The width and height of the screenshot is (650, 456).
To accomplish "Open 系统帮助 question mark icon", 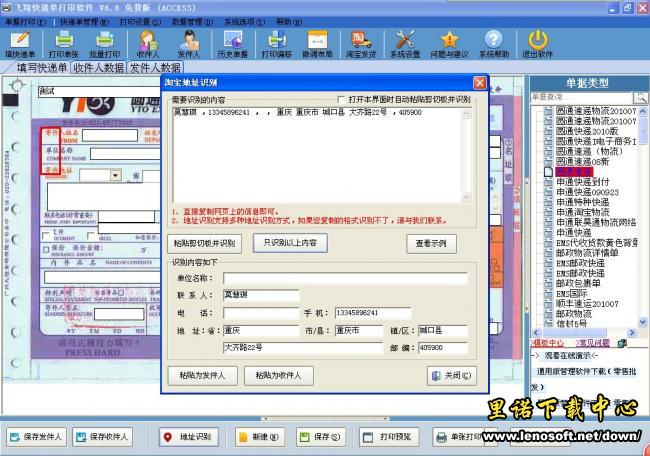I will pos(494,45).
